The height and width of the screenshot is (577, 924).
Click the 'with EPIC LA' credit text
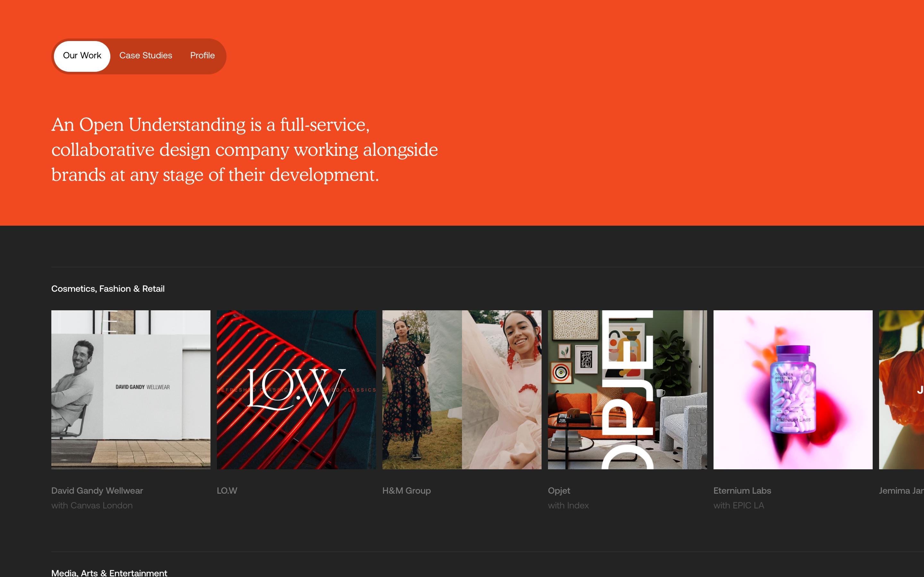tap(739, 505)
